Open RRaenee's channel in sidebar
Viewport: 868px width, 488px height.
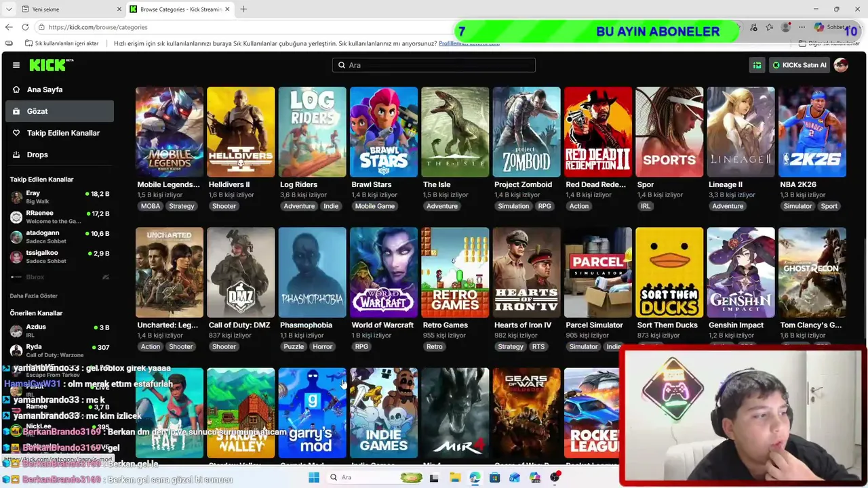(x=60, y=217)
